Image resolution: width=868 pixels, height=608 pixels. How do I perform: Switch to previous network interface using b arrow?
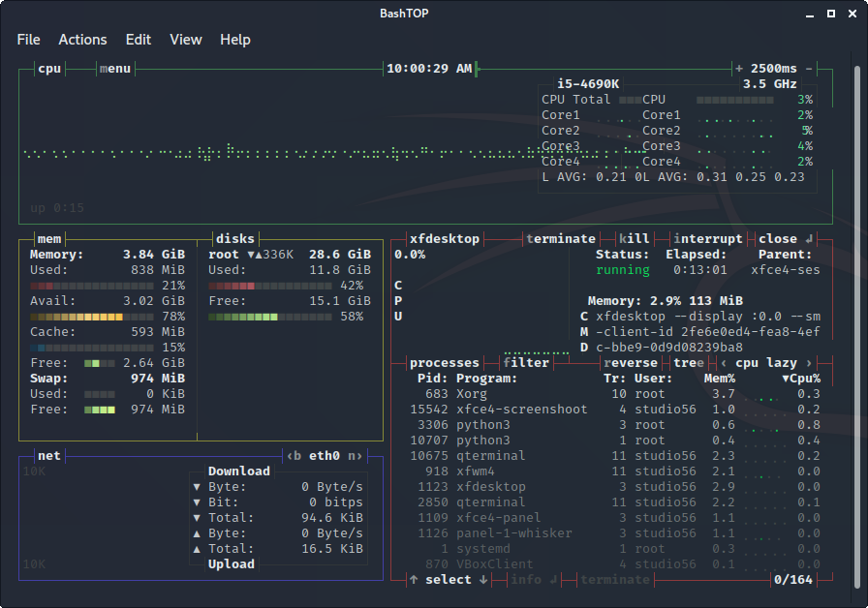click(x=294, y=456)
